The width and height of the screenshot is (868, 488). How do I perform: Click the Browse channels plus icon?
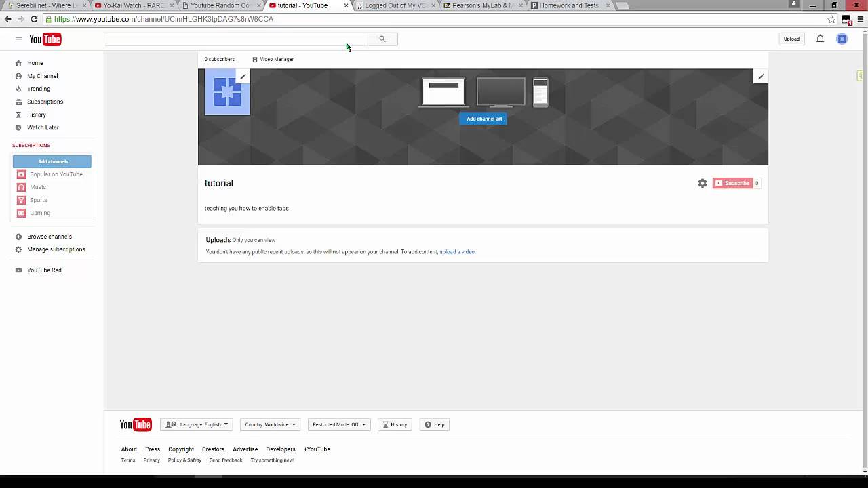click(18, 237)
